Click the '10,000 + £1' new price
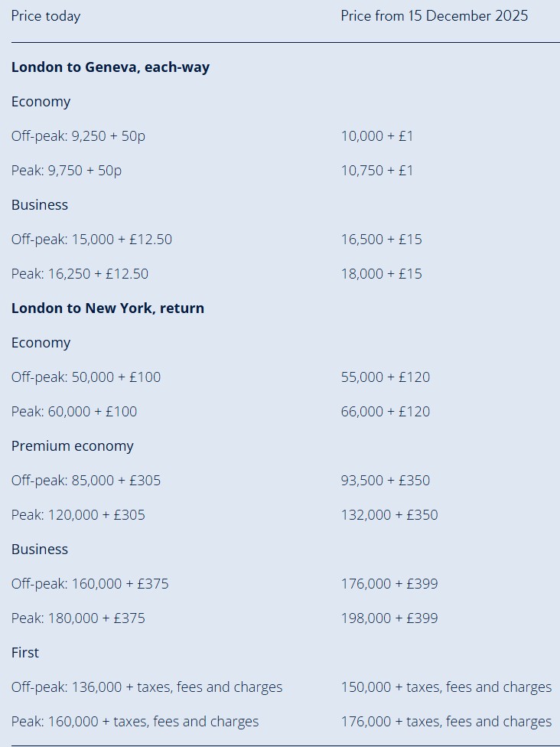This screenshot has height=747, width=560. [377, 136]
